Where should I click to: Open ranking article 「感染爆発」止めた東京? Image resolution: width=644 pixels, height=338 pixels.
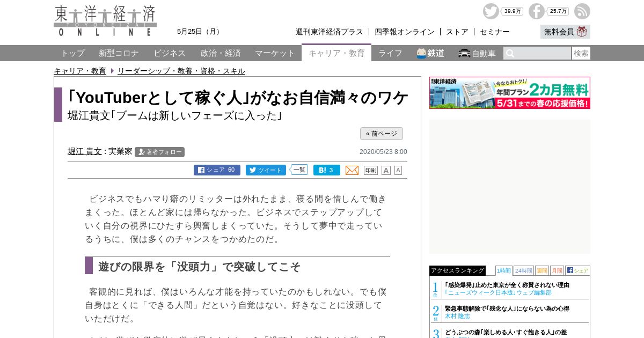click(x=507, y=285)
